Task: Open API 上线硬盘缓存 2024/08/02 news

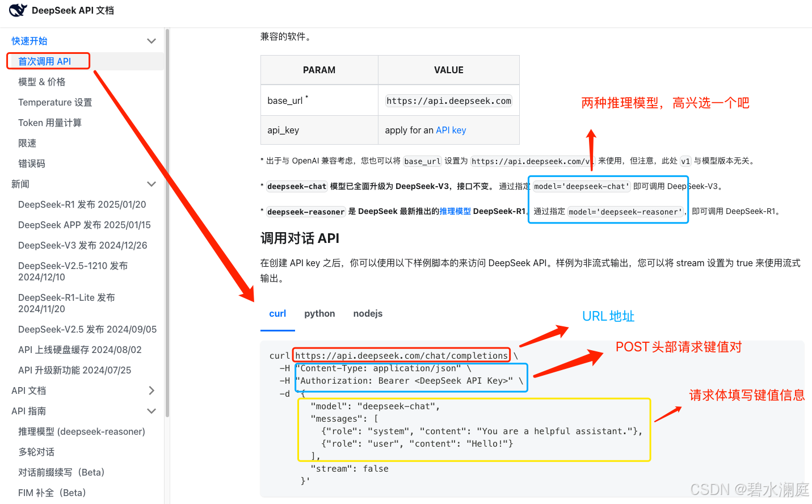Action: (x=80, y=350)
